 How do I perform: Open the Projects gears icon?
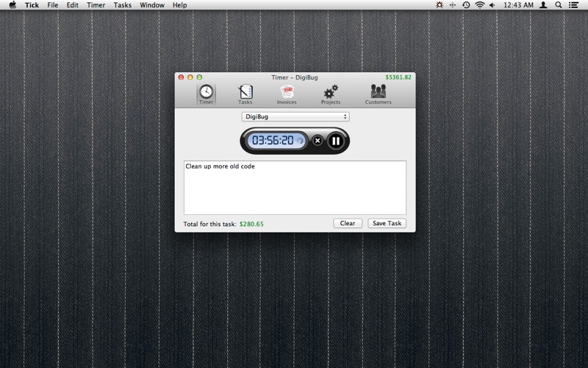330,94
